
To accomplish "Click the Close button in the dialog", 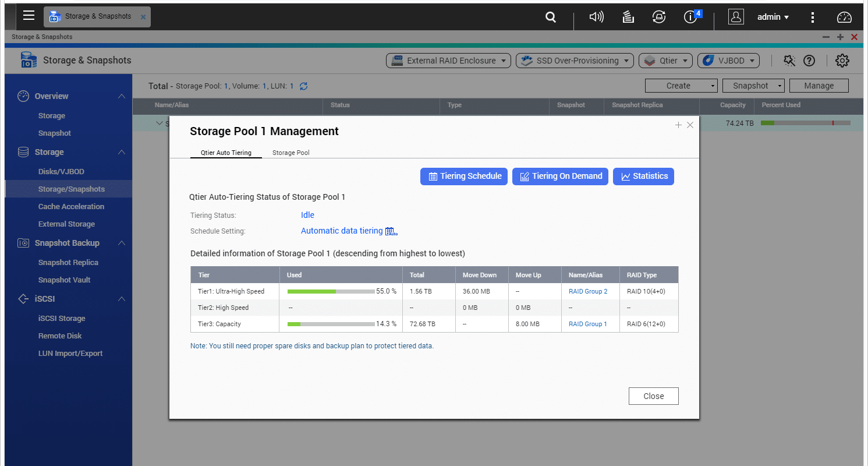I will [x=654, y=396].
